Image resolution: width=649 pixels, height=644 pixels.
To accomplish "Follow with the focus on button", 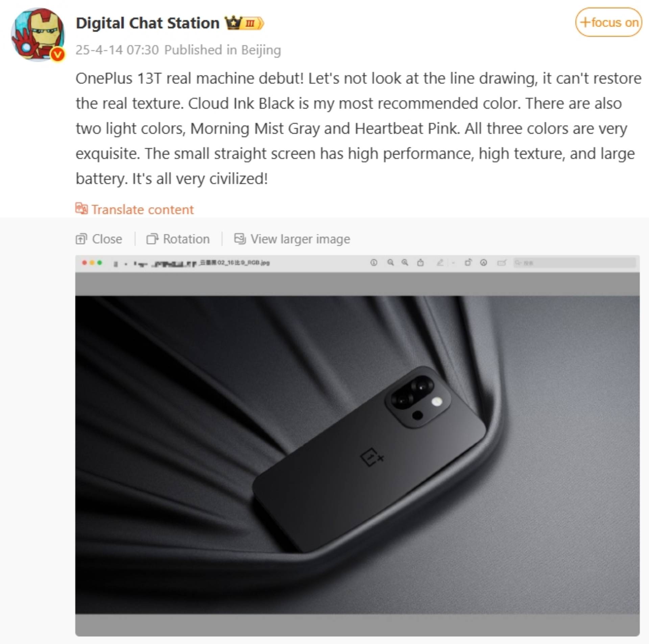I will click(608, 22).
